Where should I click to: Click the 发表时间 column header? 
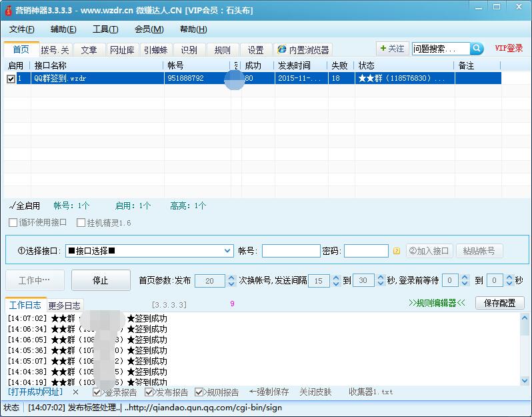tap(301, 65)
